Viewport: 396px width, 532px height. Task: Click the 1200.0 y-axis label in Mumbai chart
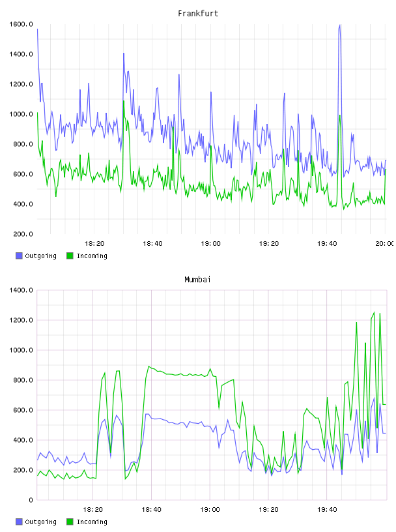(21, 320)
